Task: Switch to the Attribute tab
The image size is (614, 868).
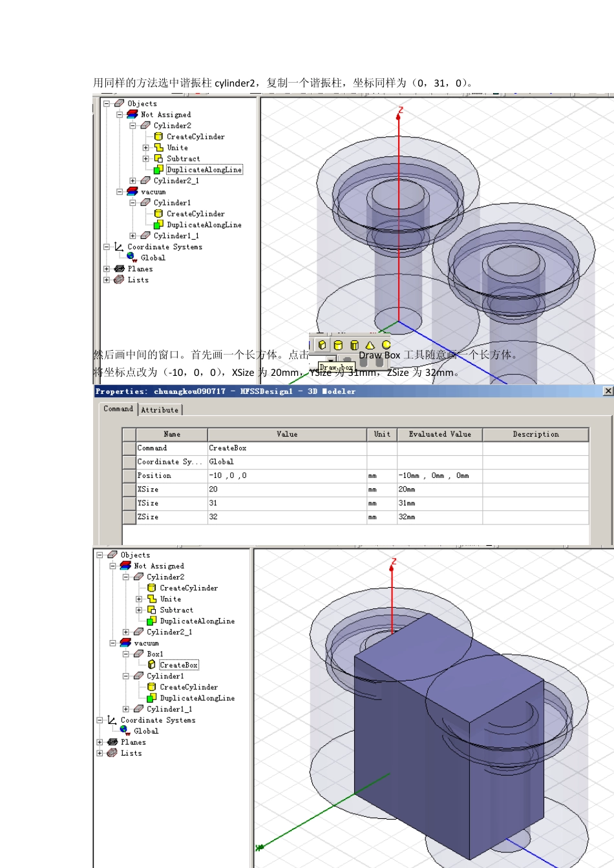Action: point(160,410)
